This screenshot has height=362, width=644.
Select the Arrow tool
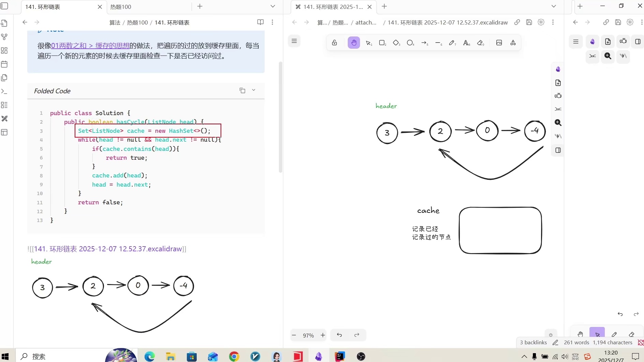point(424,43)
